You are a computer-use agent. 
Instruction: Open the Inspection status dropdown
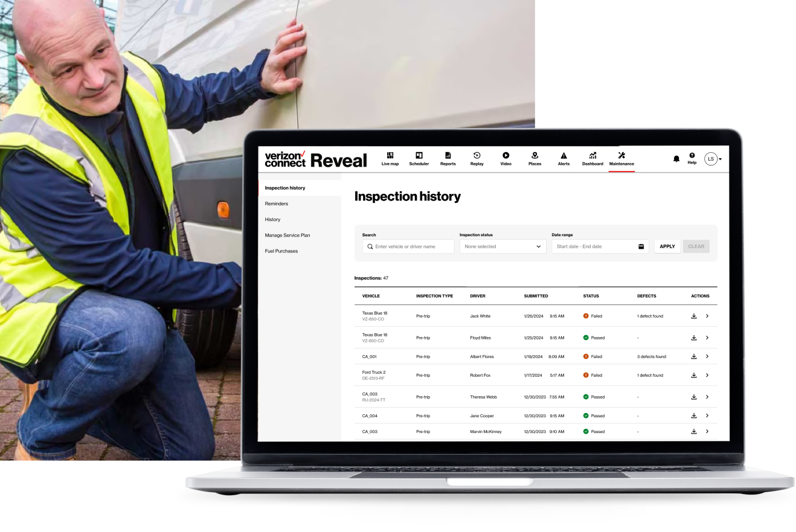click(x=502, y=246)
